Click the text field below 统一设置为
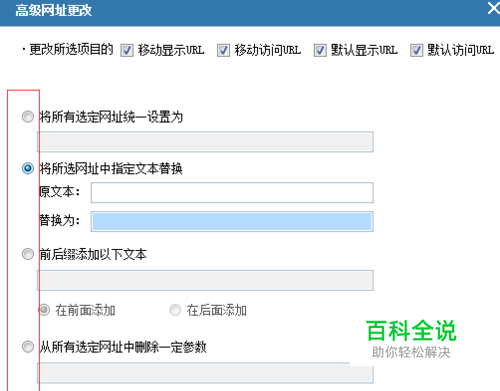500x391 pixels. pos(205,142)
